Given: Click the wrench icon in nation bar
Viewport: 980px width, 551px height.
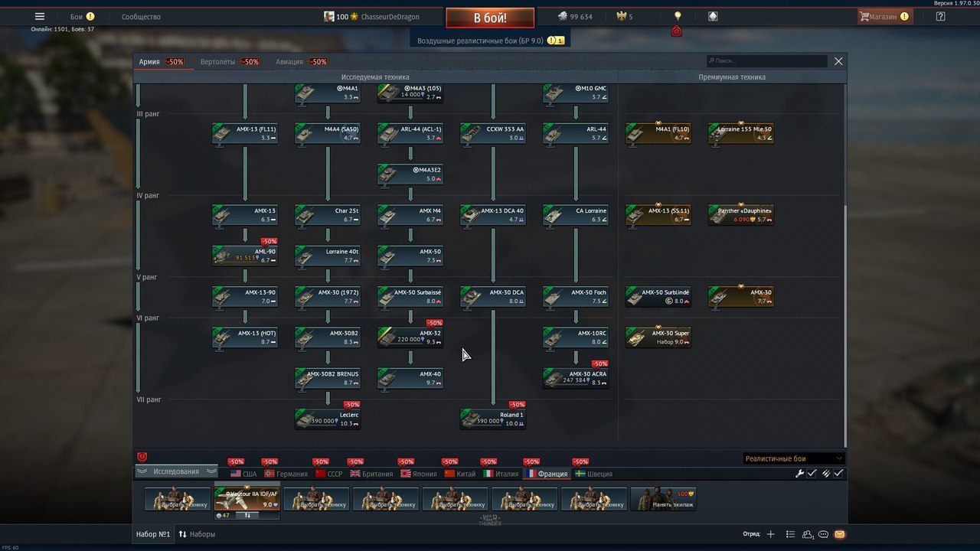Looking at the screenshot, I should pyautogui.click(x=799, y=474).
